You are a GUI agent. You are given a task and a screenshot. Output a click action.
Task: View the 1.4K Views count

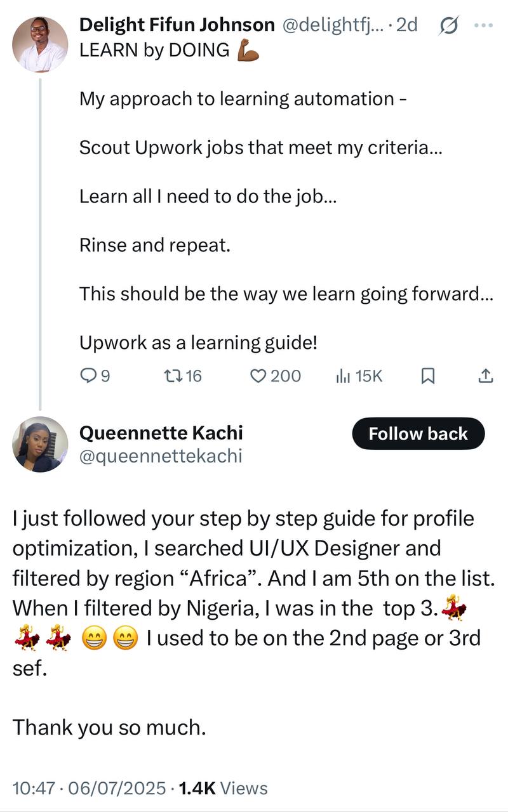click(x=224, y=789)
